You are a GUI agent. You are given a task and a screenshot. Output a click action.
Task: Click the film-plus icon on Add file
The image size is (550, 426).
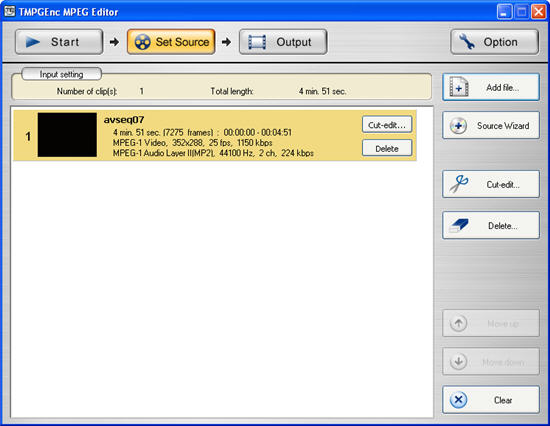[x=459, y=87]
